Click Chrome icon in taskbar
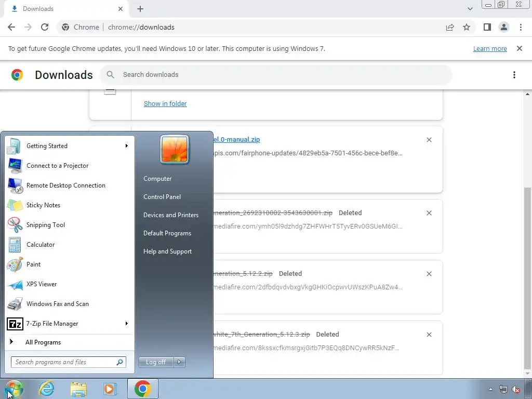 [x=142, y=389]
